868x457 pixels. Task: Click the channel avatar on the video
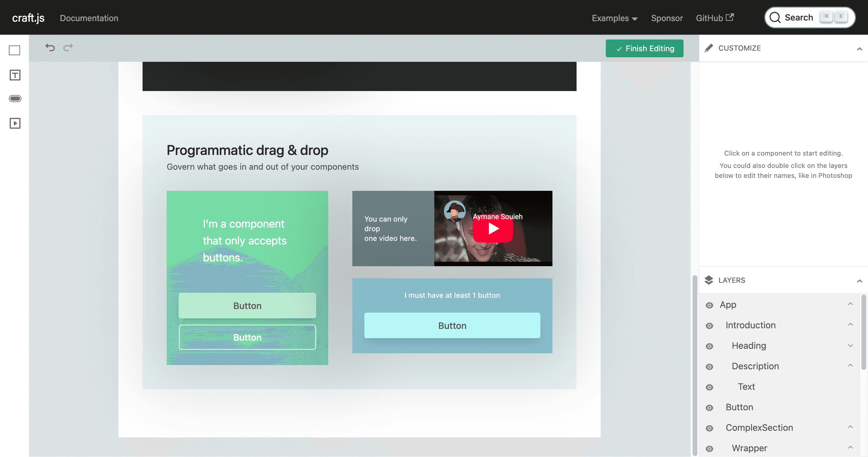(455, 211)
